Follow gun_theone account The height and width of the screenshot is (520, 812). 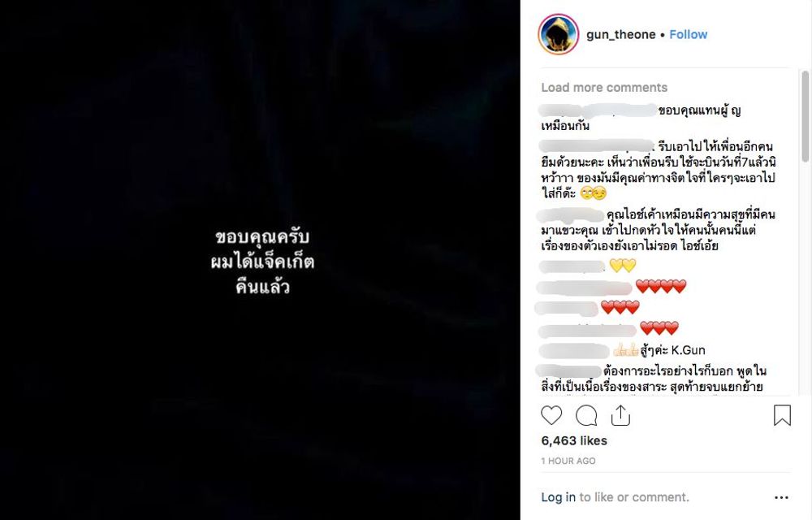coord(689,35)
